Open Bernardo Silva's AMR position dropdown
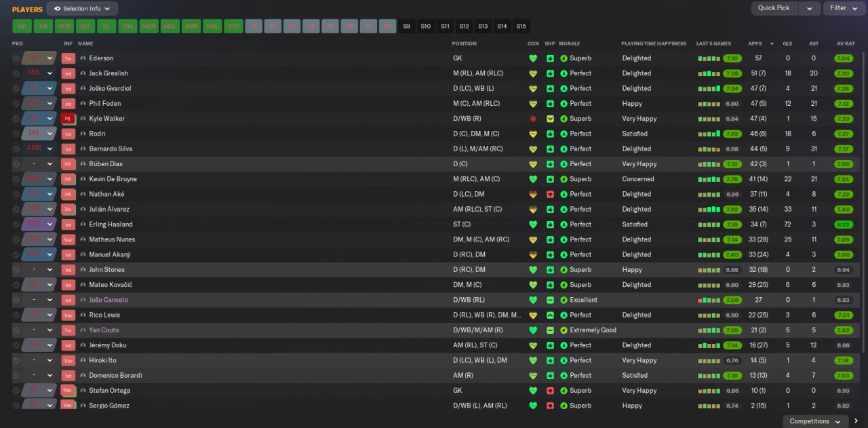The height and width of the screenshot is (428, 868). [x=50, y=149]
